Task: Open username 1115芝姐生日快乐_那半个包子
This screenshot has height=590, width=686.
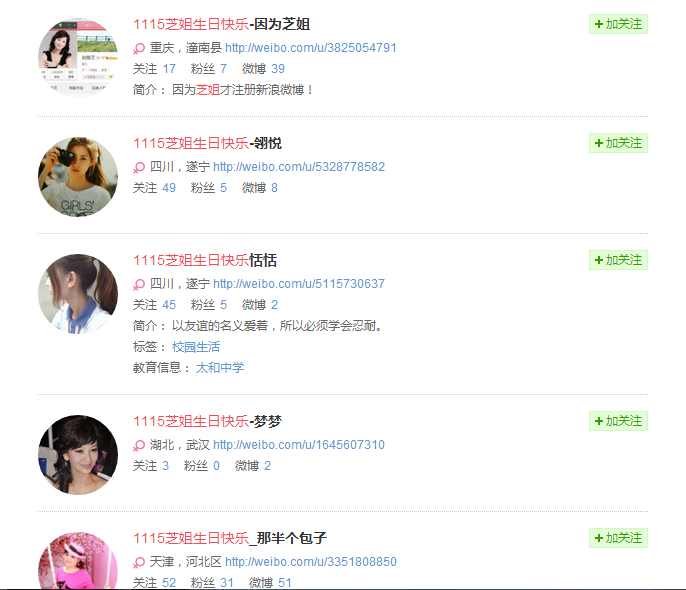Action: click(230, 538)
